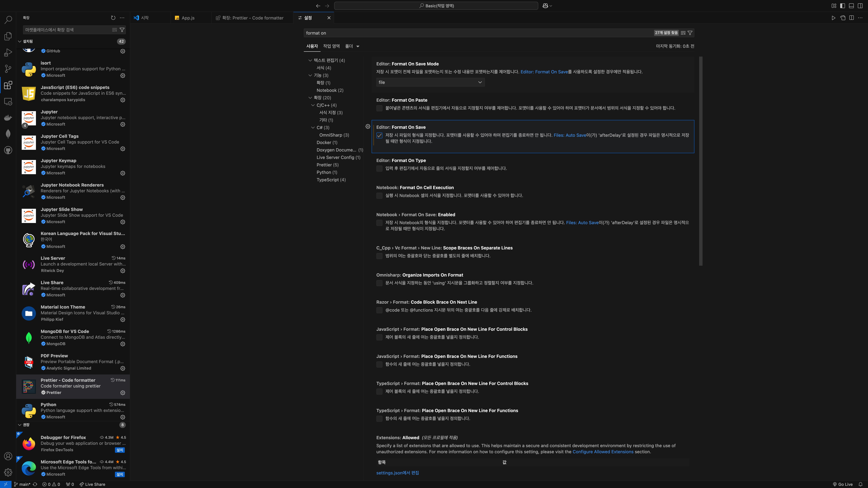Open manage gear for Prettier extension
Viewport: 868px width, 488px height.
(x=123, y=393)
